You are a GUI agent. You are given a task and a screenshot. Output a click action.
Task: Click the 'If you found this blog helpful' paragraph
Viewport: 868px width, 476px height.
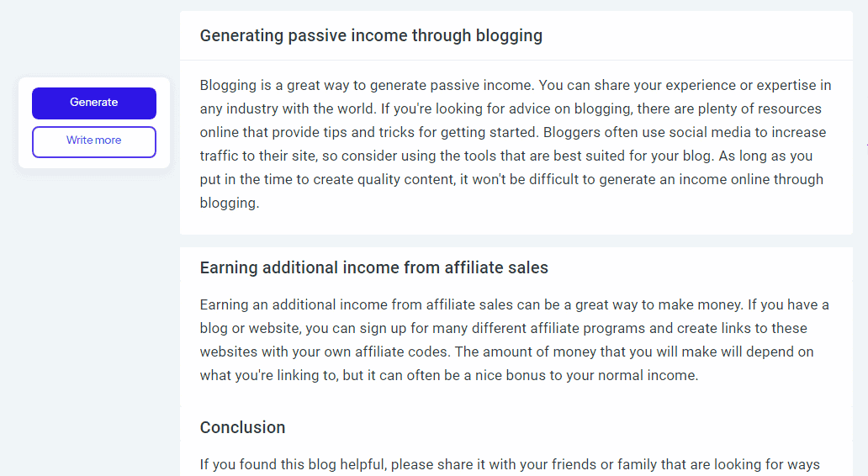click(510, 464)
